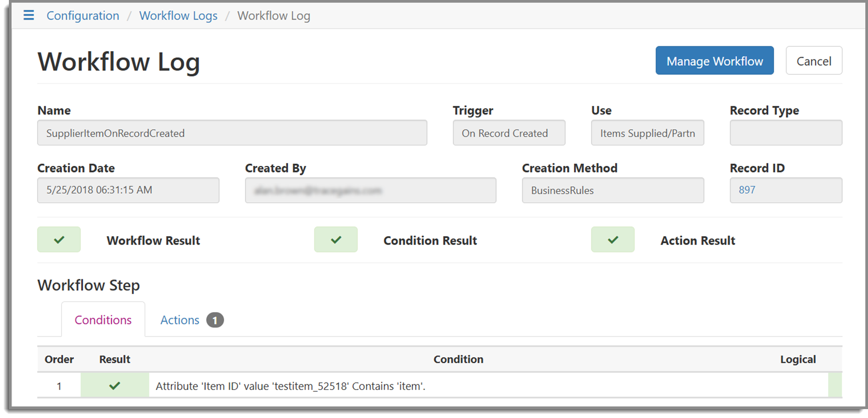The image size is (868, 418).
Task: Click the blurred Created By field
Action: [x=370, y=190]
